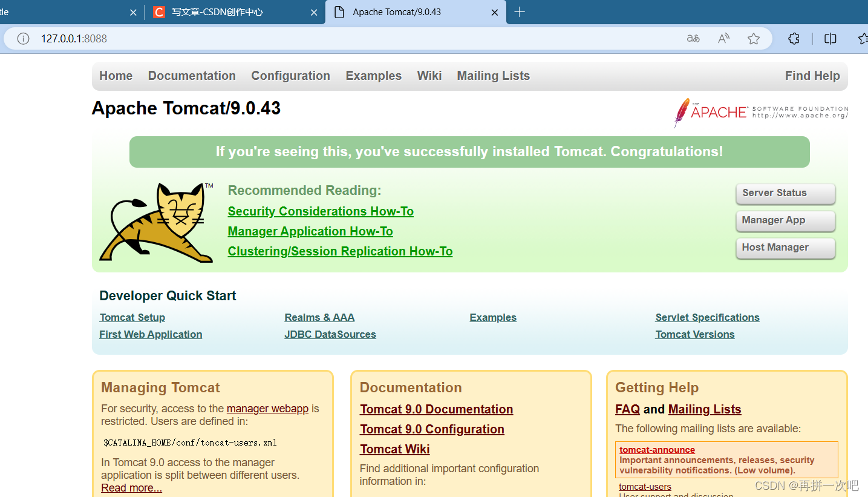Click the Tomcat cat mascot image
Image resolution: width=868 pixels, height=497 pixels.
pyautogui.click(x=156, y=222)
